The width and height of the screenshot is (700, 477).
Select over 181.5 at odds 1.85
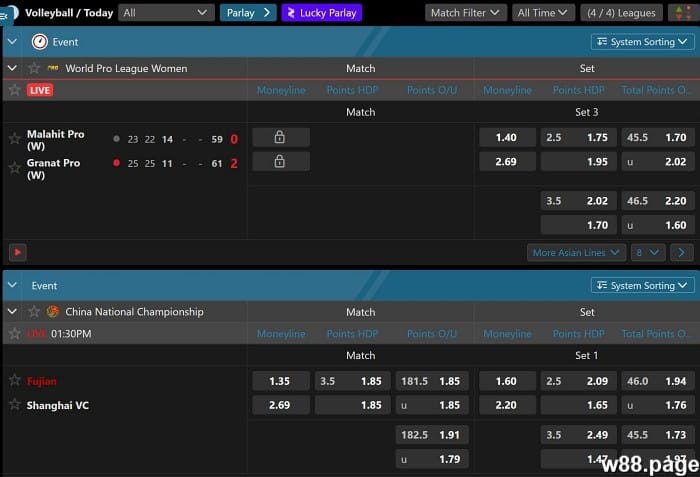[x=432, y=381]
